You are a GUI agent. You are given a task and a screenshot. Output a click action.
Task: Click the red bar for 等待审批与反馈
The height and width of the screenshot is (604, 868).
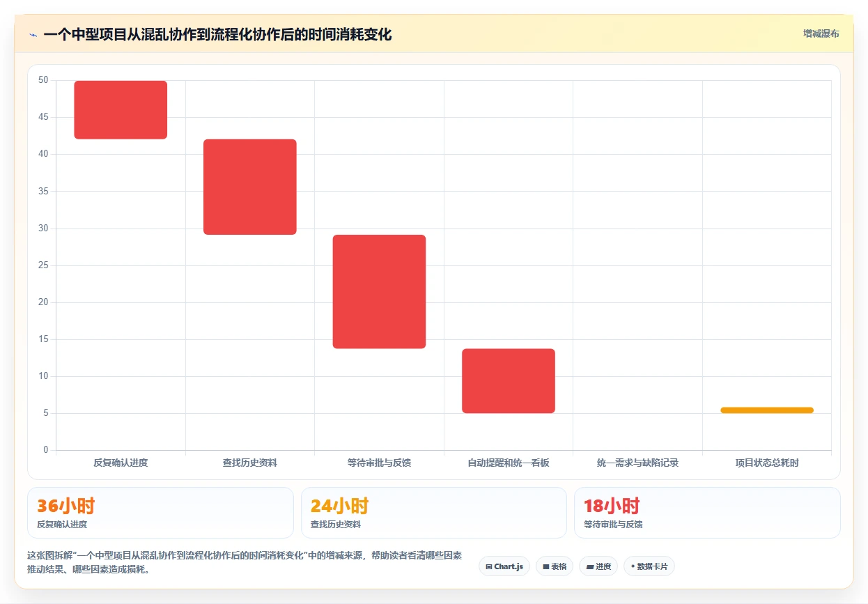pyautogui.click(x=379, y=292)
